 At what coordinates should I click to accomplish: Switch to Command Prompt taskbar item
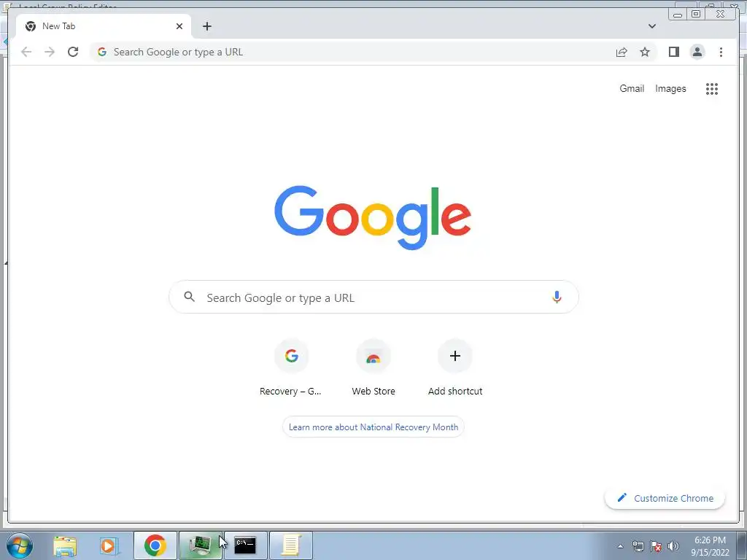point(245,545)
